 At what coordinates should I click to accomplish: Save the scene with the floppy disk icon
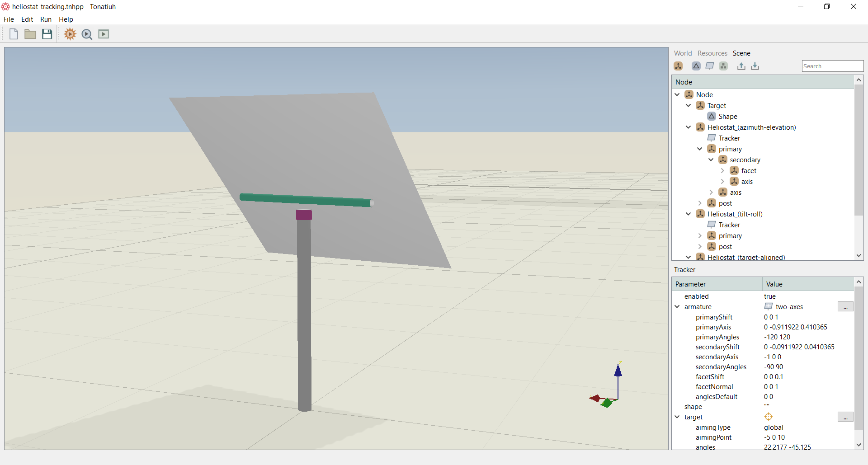(47, 34)
